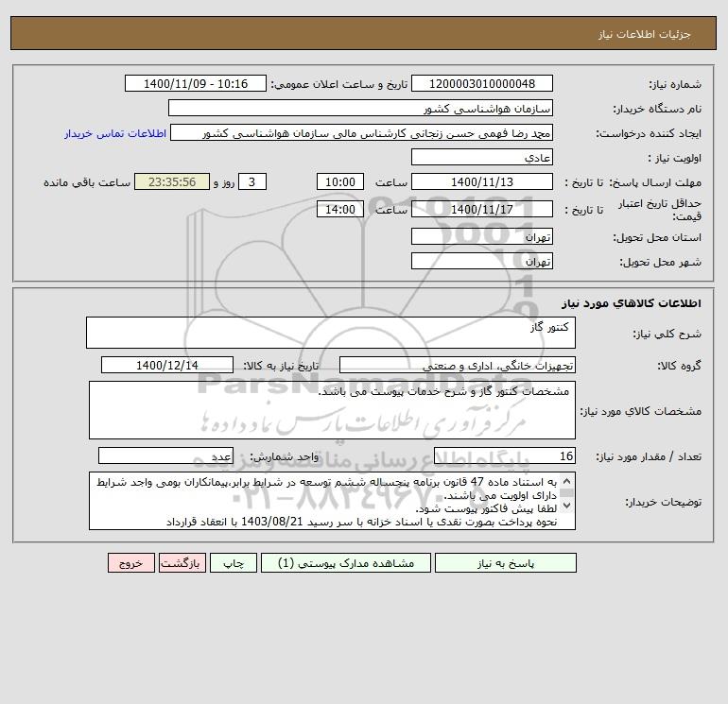The image size is (728, 704).
Task: Select the buyer notes text area
Action: pyautogui.click(x=332, y=501)
